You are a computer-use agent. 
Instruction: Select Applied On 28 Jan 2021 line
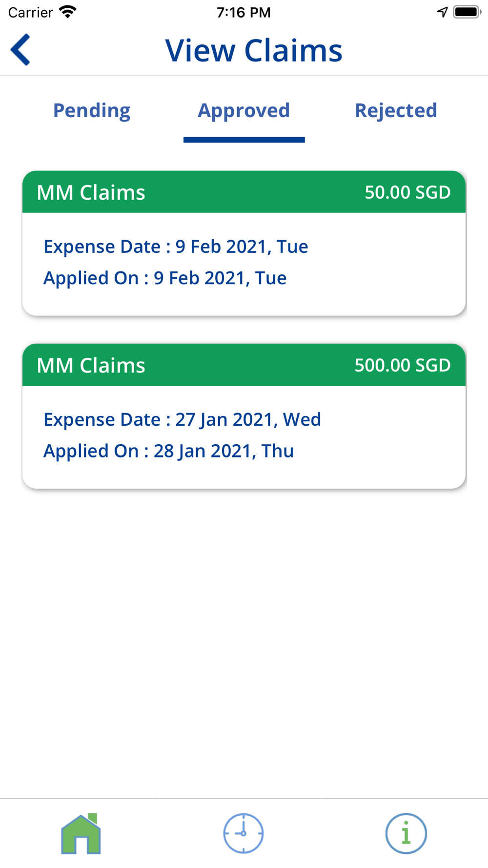[x=169, y=451]
